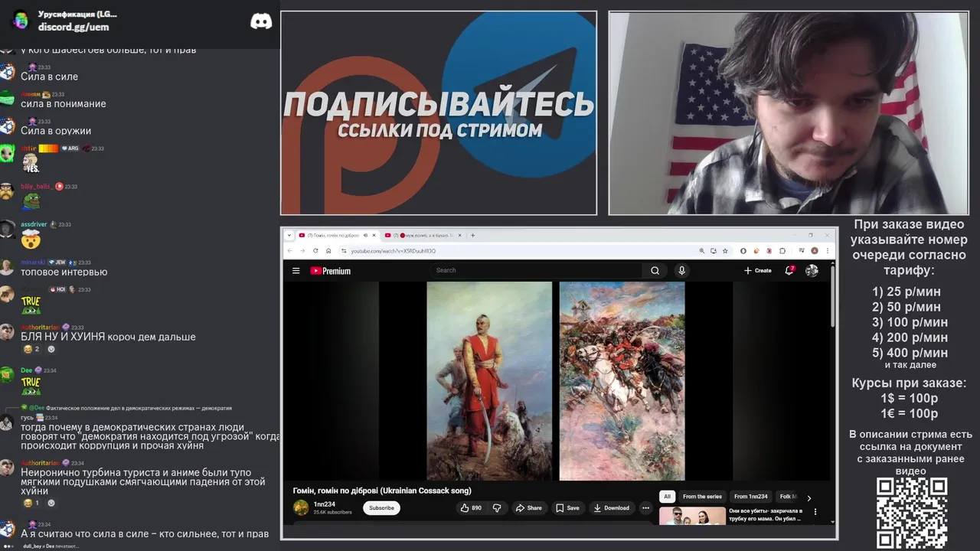Click into the YouTube search field

536,270
